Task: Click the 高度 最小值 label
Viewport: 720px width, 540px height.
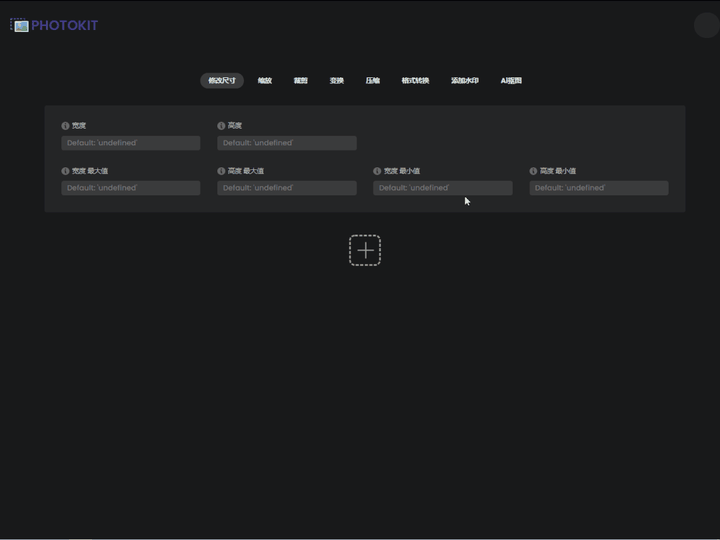Action: click(x=558, y=171)
